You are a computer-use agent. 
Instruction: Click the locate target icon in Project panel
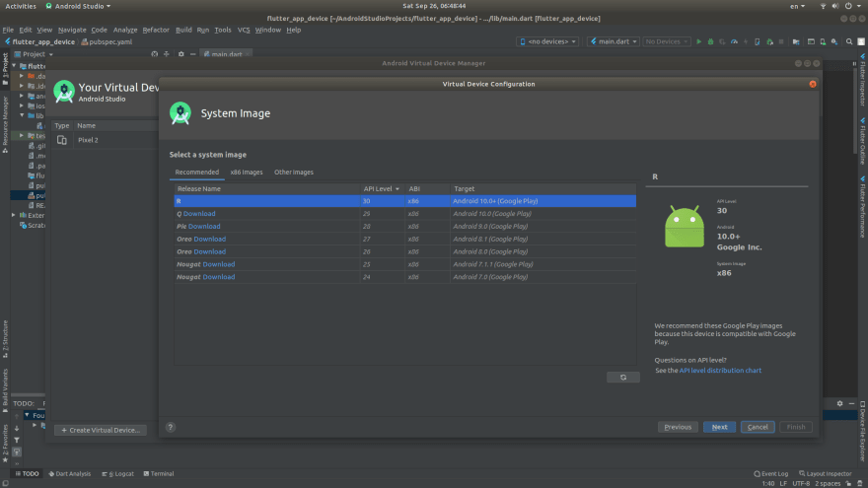coord(155,54)
